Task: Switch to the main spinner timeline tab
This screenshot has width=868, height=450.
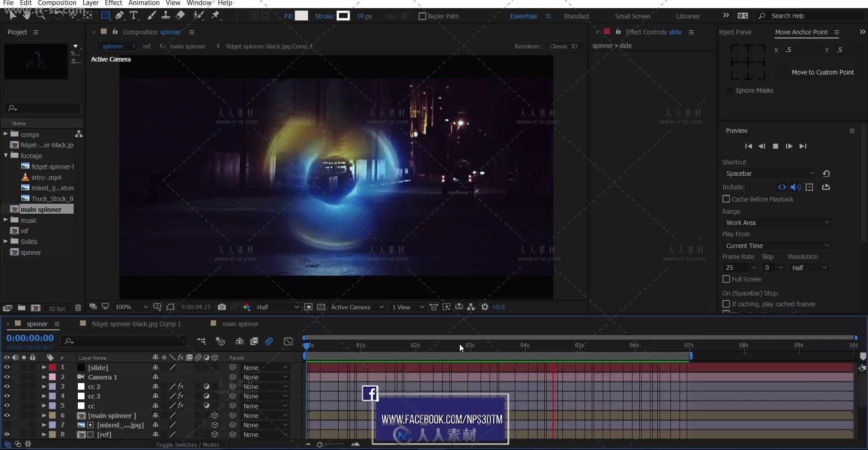Action: (x=241, y=324)
